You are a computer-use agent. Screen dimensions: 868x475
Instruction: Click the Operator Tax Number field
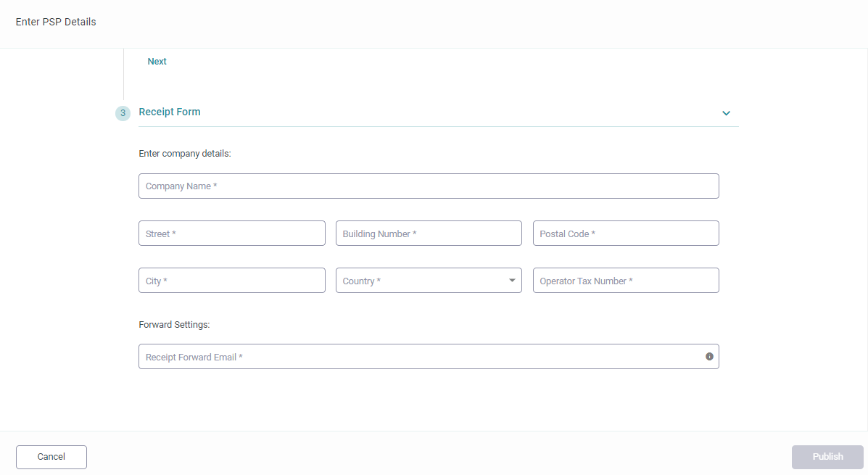point(626,280)
